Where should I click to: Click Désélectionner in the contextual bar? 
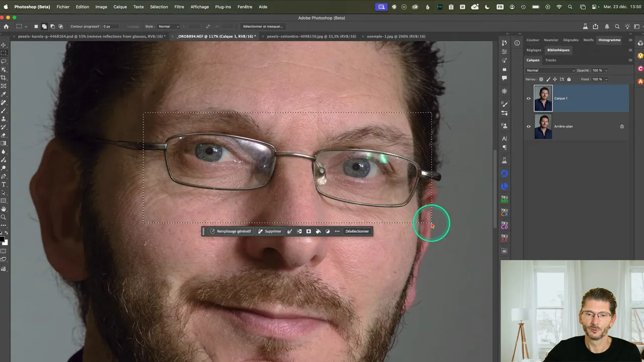point(357,231)
